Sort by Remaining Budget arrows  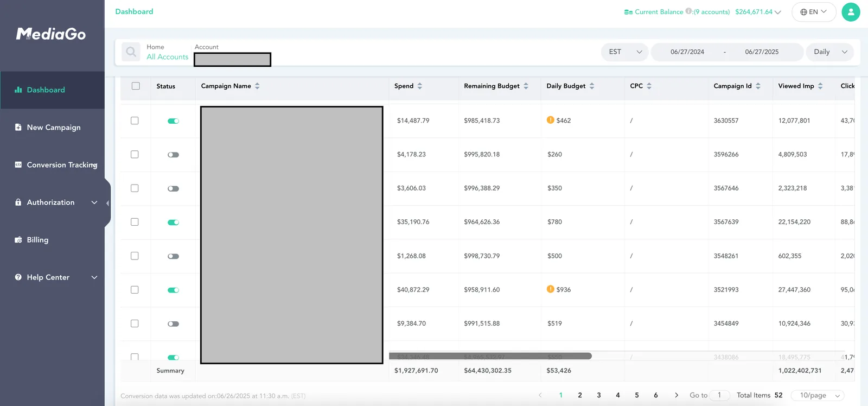click(526, 86)
